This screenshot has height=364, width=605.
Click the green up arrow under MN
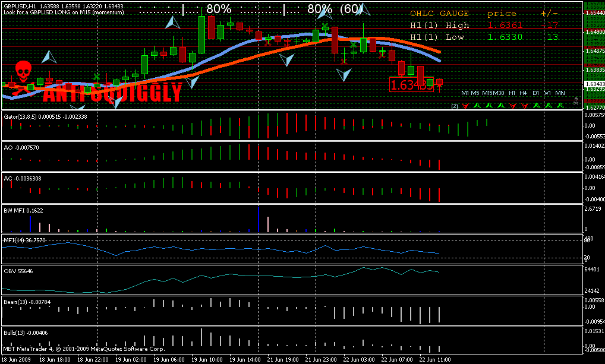tap(560, 106)
